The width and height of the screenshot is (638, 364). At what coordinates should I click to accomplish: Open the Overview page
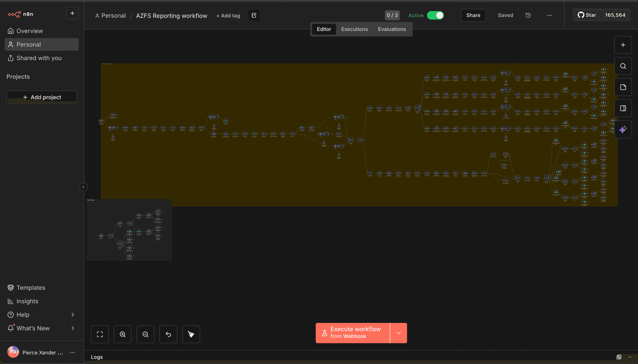[x=41, y=31]
